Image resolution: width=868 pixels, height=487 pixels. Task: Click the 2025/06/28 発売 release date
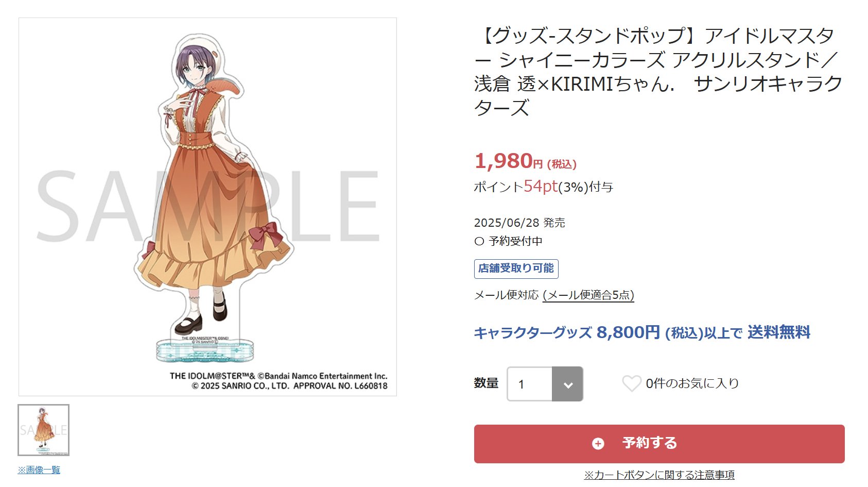519,223
